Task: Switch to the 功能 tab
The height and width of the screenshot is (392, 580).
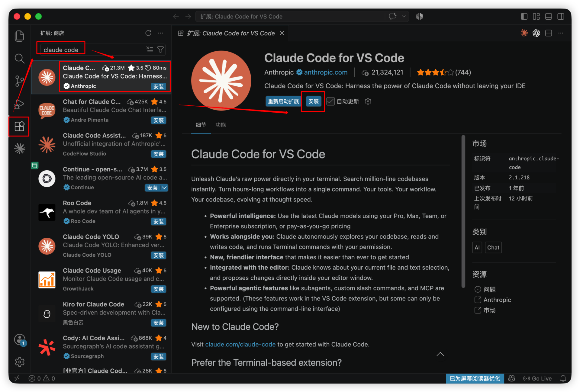Action: pos(221,125)
